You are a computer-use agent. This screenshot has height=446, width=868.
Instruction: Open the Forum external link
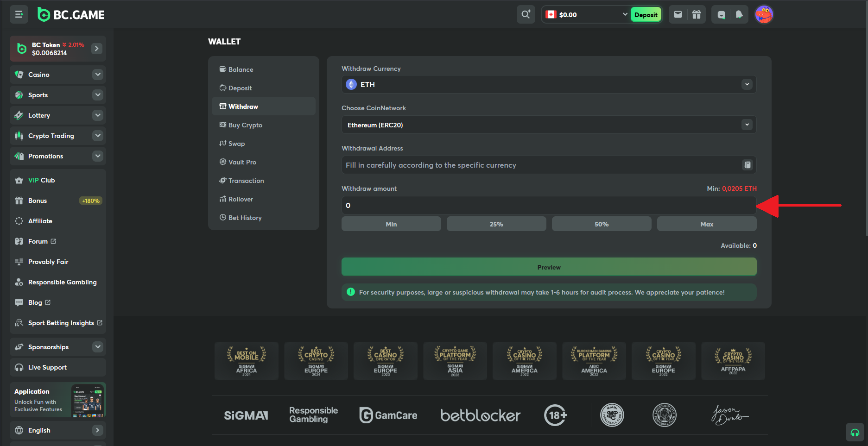[58, 241]
